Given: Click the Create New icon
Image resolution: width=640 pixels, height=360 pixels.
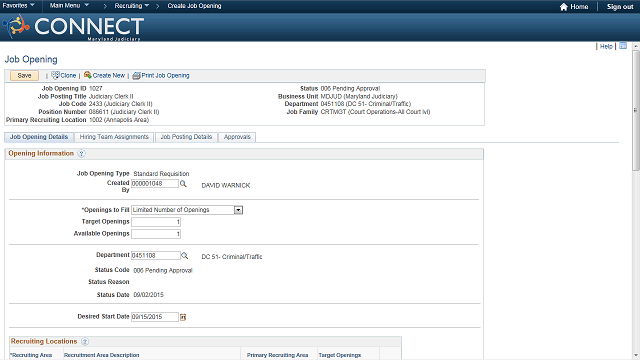Looking at the screenshot, I should click(x=87, y=75).
